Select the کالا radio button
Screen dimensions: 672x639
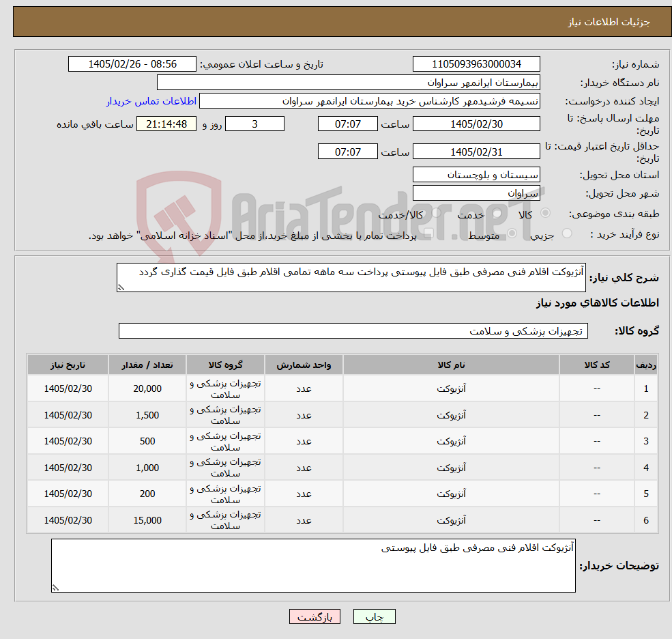tap(546, 213)
